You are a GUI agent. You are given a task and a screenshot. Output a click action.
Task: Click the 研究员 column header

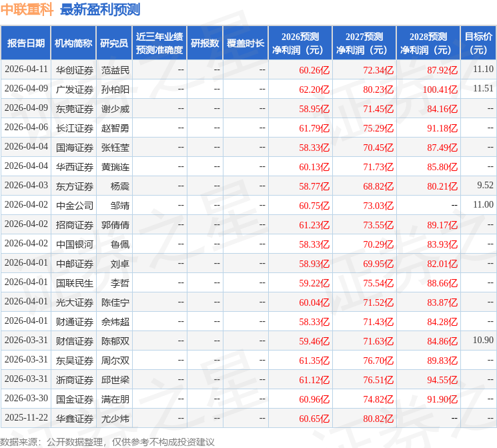pyautogui.click(x=114, y=43)
